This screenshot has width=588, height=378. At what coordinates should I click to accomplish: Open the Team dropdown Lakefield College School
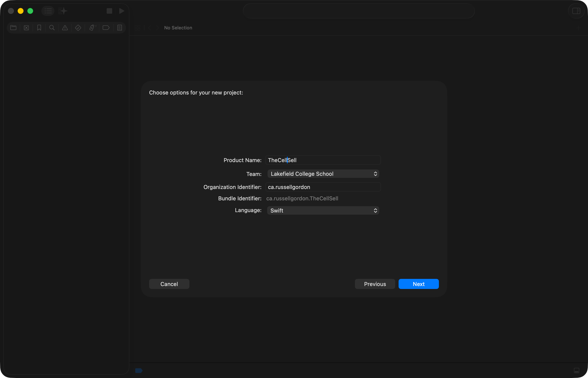(x=323, y=174)
